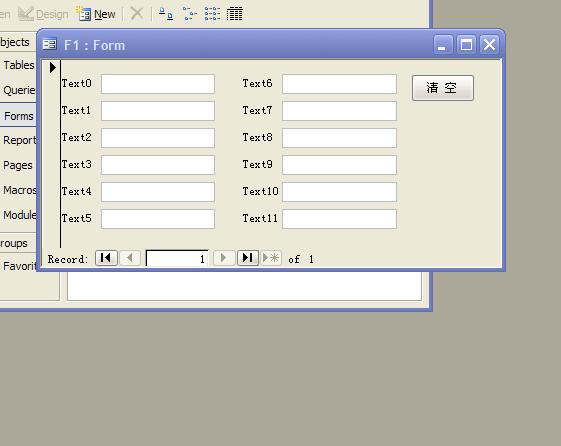
Task: Click the 清空 clear button
Action: coord(443,88)
